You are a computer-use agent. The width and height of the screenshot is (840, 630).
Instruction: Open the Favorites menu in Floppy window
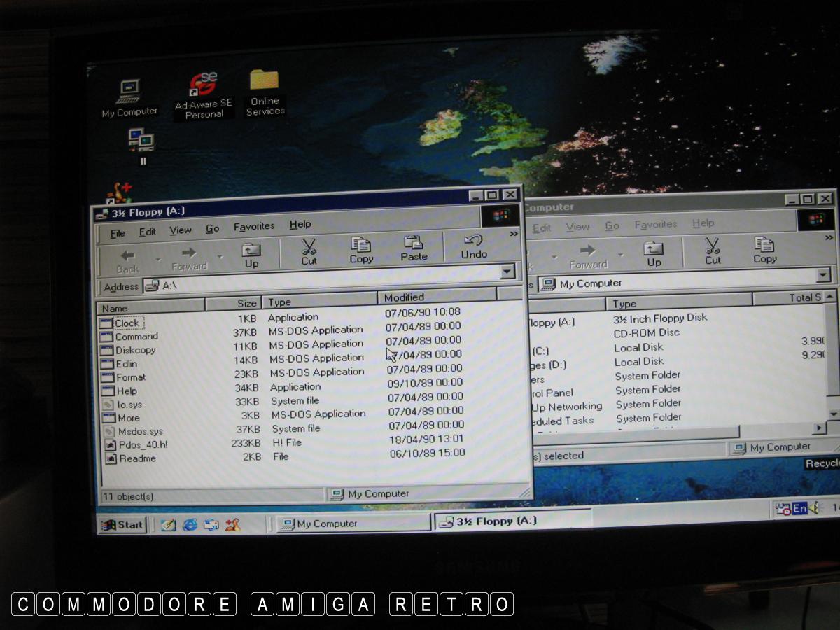pos(253,226)
